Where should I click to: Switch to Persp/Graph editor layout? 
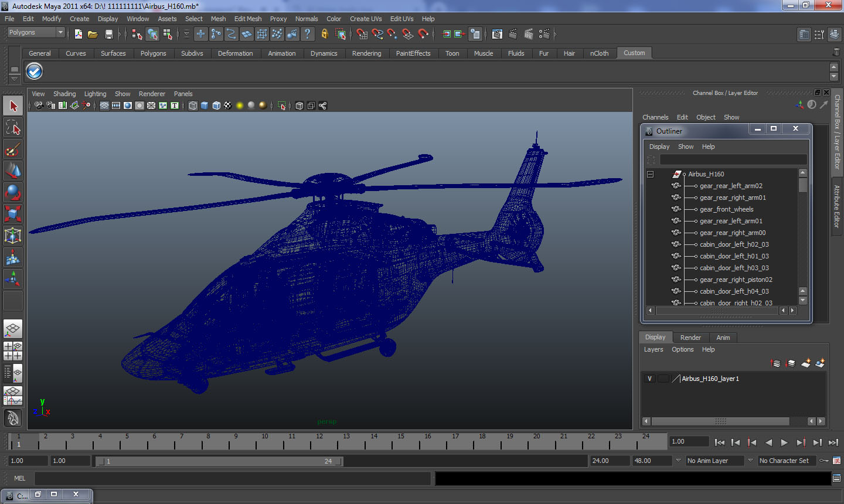(13, 395)
